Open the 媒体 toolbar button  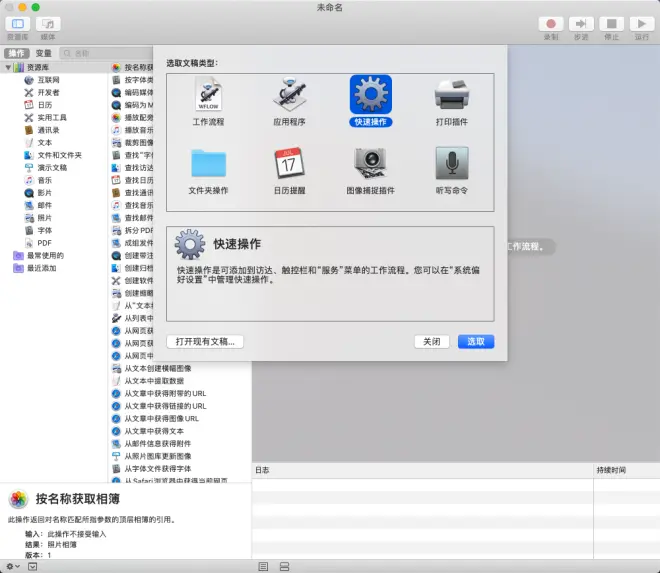tap(48, 24)
